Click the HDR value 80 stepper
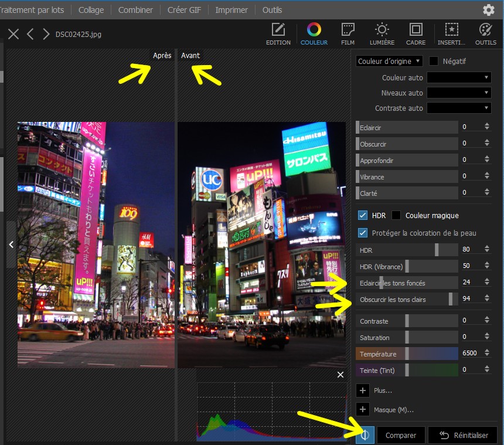The height and width of the screenshot is (445, 504). pyautogui.click(x=487, y=249)
